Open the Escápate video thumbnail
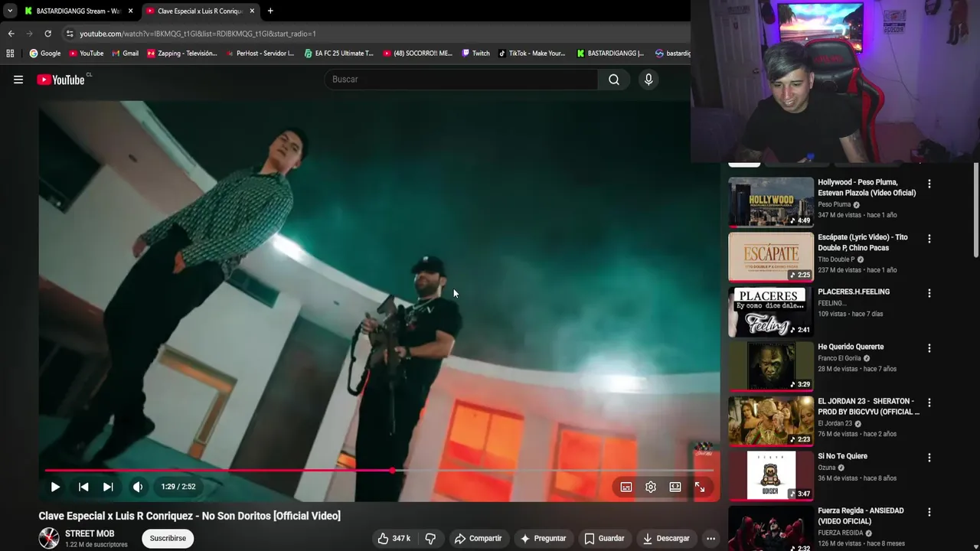 (x=771, y=257)
